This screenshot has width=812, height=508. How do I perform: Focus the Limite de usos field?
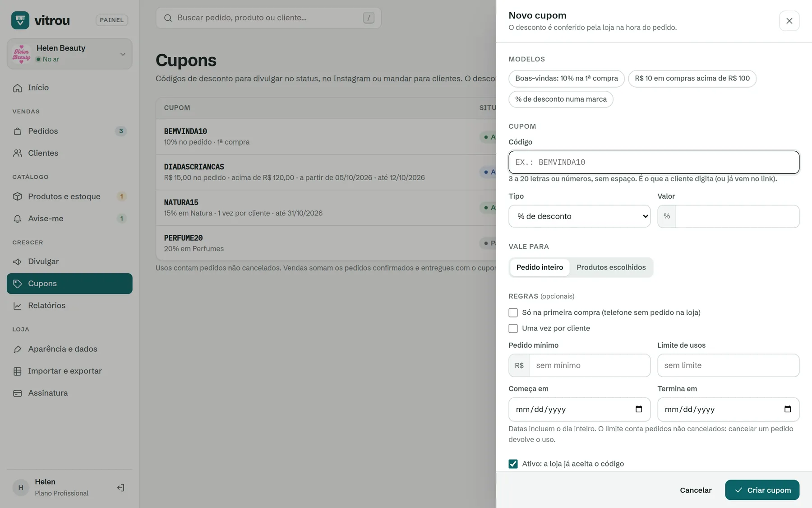click(729, 365)
